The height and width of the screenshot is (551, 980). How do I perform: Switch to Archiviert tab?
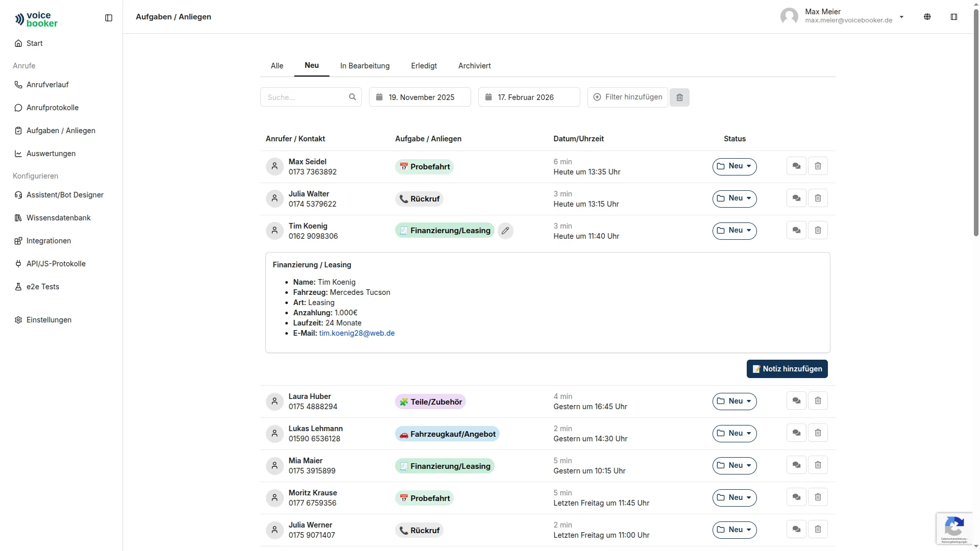tap(474, 66)
